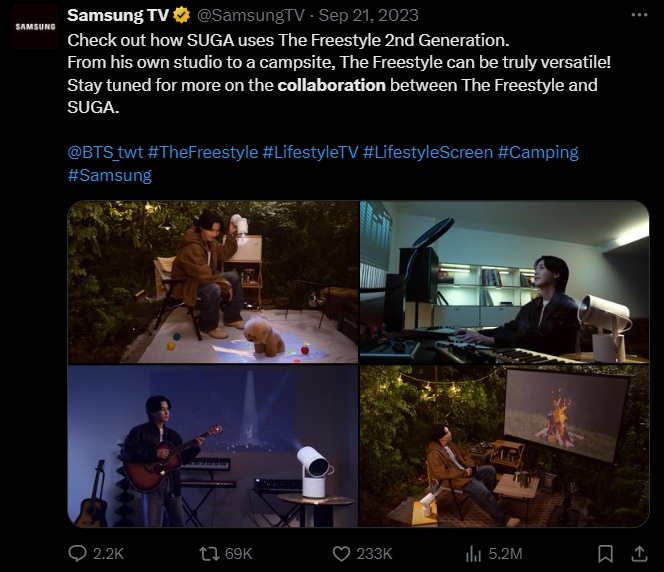
Task: Open the #Samsung hashtag
Action: click(x=109, y=175)
